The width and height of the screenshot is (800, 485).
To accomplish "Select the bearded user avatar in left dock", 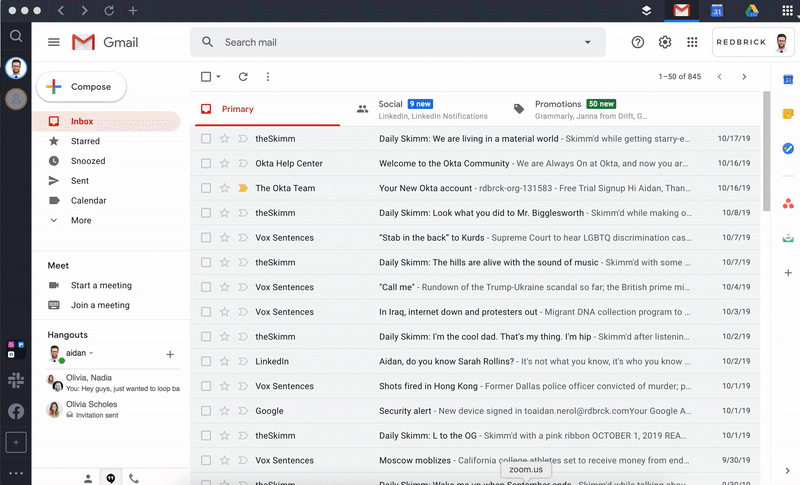I will point(16,68).
